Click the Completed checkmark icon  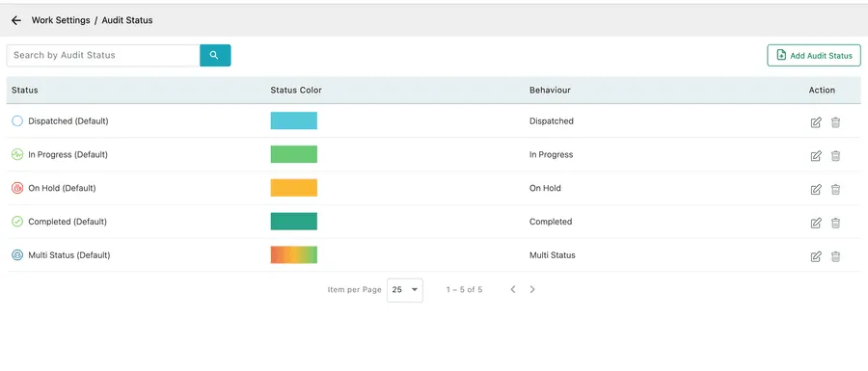coord(17,222)
